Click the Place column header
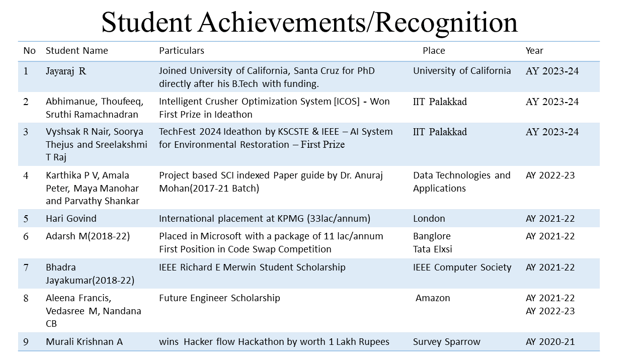Viewport: 644px width, 362px height. pos(434,51)
